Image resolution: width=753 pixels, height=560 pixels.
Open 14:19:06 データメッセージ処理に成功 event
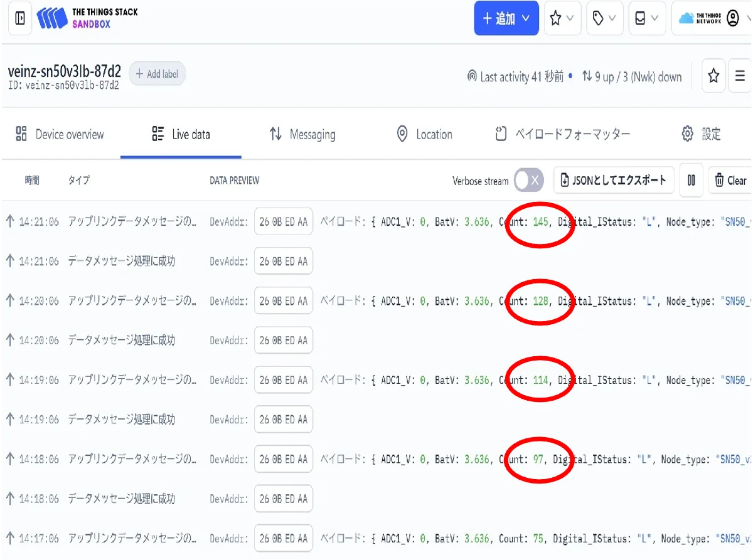click(122, 420)
